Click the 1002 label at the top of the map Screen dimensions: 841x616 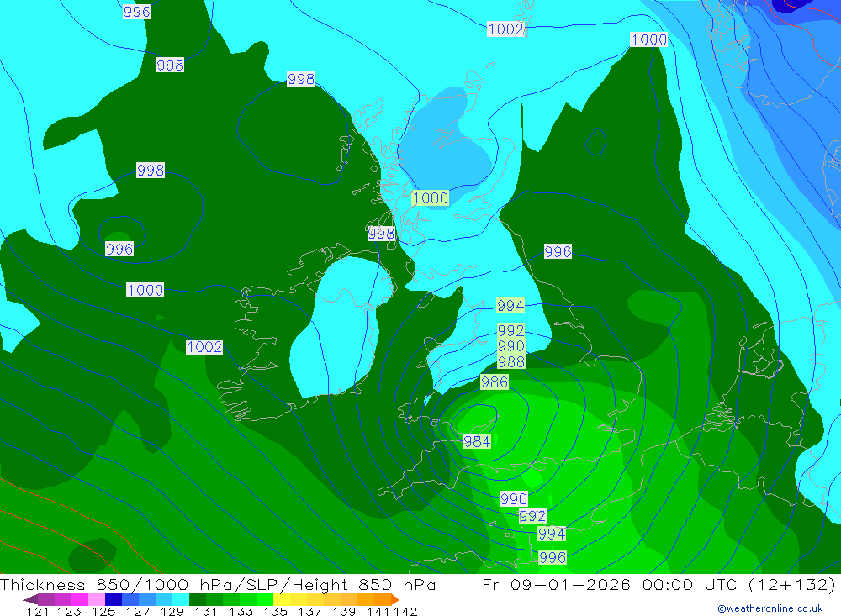point(505,29)
